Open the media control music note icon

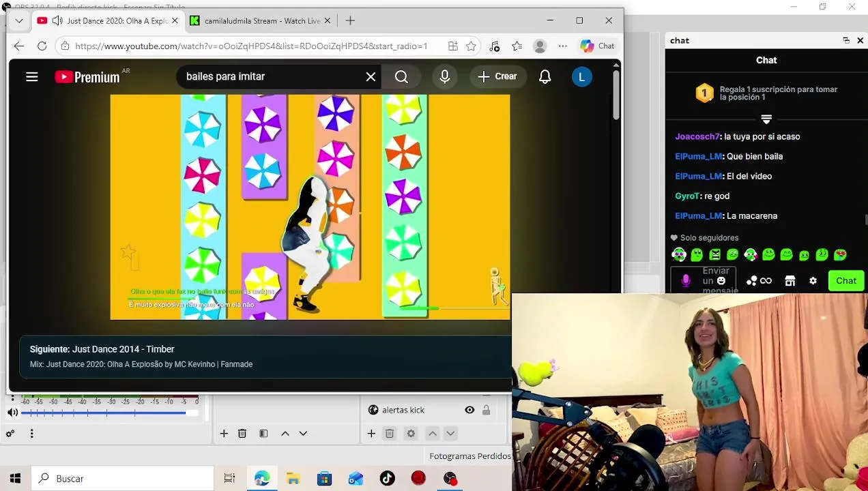495,46
